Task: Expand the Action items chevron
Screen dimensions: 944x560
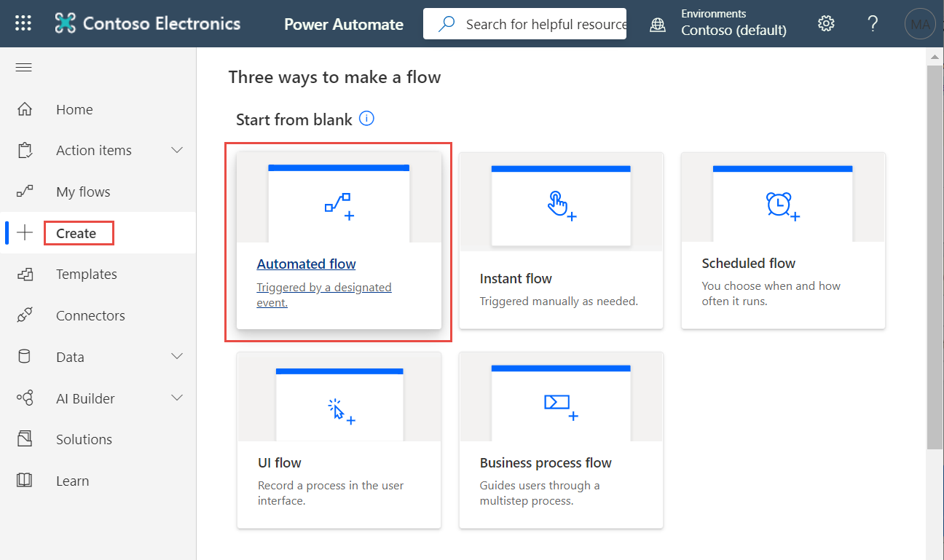Action: tap(177, 150)
